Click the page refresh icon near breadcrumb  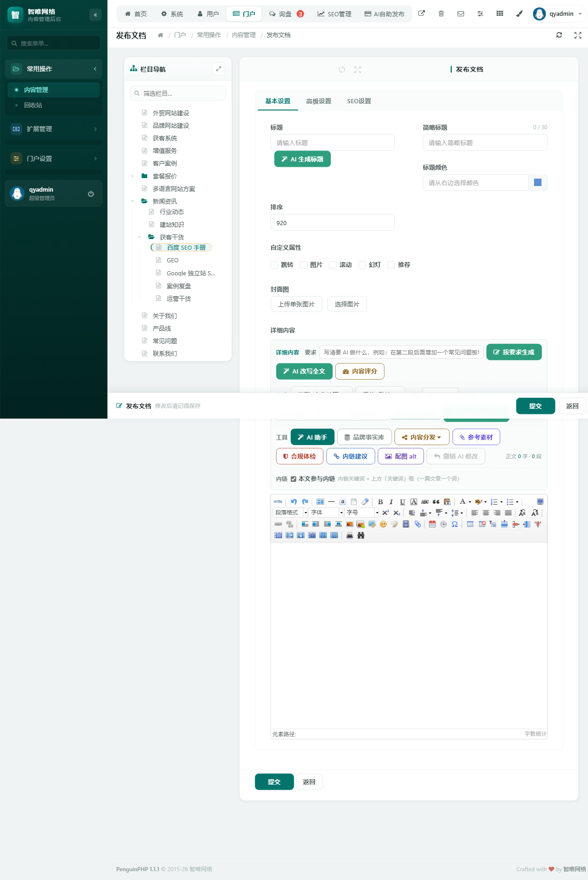click(559, 35)
